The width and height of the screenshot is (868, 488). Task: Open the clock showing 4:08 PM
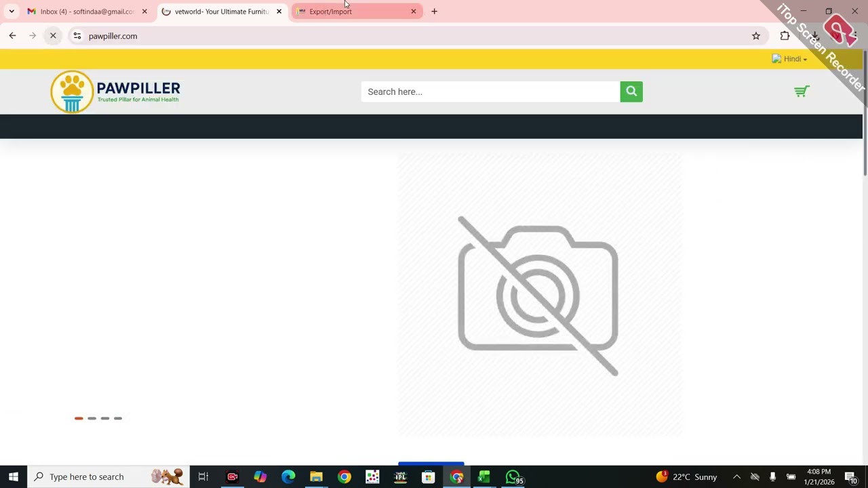(x=818, y=476)
